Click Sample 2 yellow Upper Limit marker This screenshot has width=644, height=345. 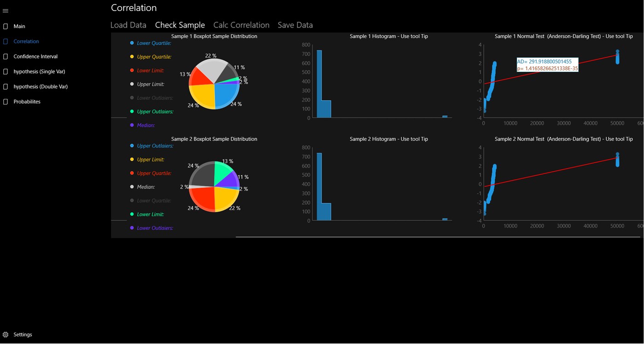click(133, 159)
